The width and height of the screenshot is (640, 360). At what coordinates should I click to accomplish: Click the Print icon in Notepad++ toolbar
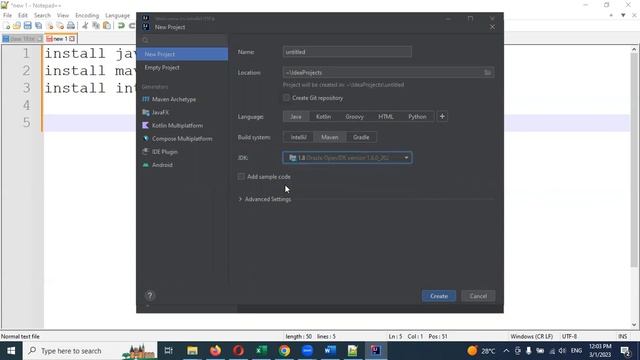pos(71,26)
